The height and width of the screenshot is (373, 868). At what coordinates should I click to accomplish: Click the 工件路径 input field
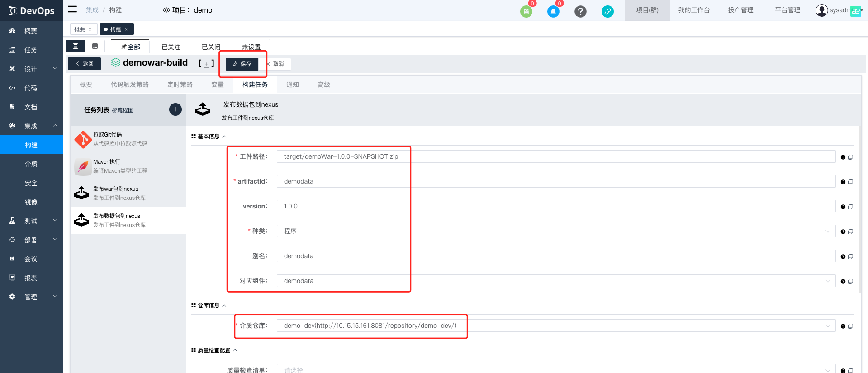tap(556, 156)
